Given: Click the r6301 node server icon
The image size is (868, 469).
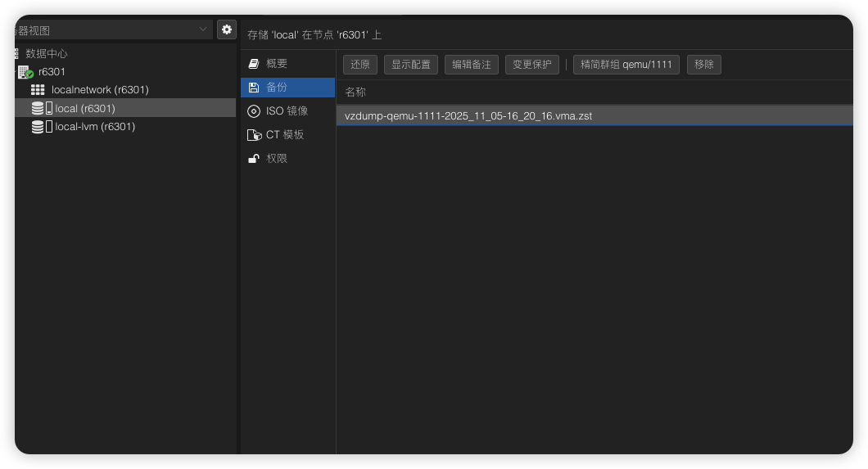Looking at the screenshot, I should coord(25,72).
